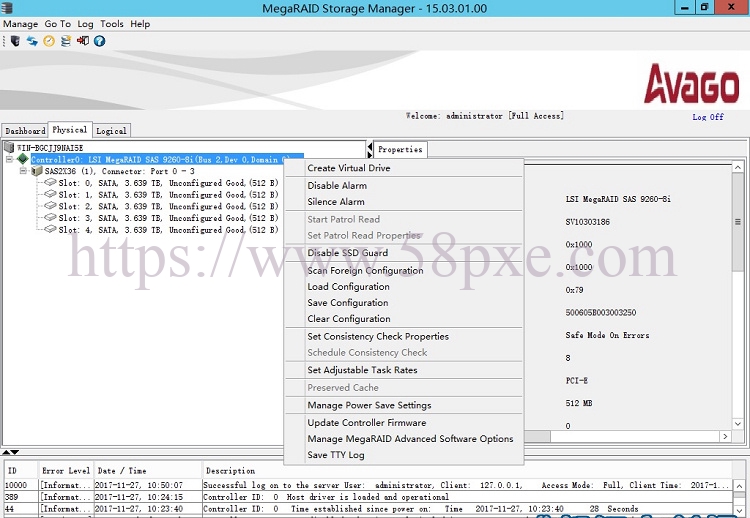This screenshot has width=750, height=518.
Task: Switch to the Logical tab
Action: pos(111,131)
